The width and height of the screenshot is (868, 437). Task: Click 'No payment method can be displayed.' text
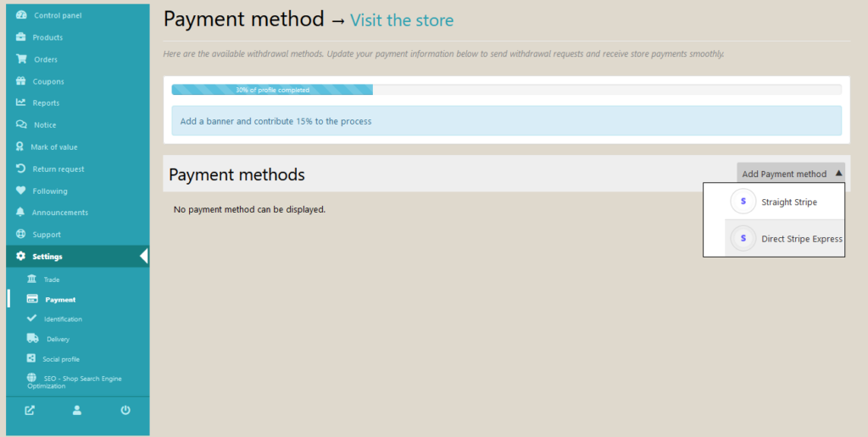(x=249, y=210)
